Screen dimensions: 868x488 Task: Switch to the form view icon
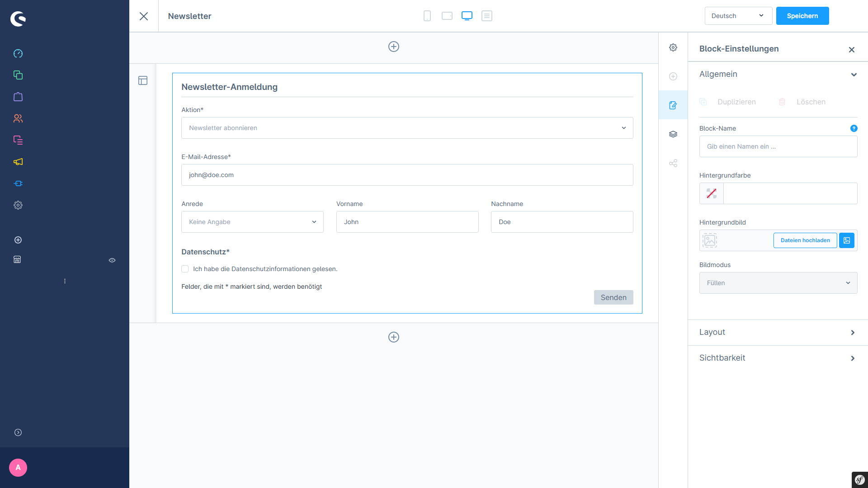coord(487,16)
